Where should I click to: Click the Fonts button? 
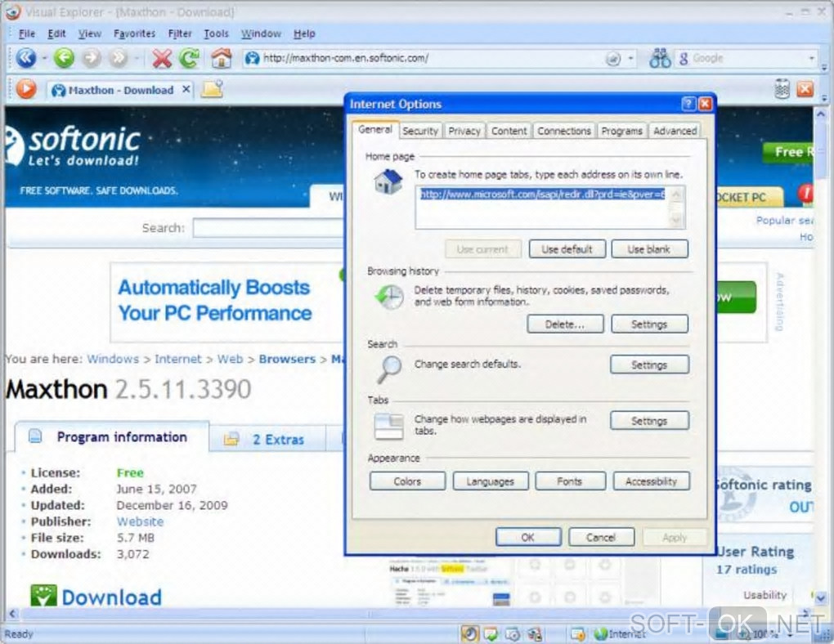[570, 481]
